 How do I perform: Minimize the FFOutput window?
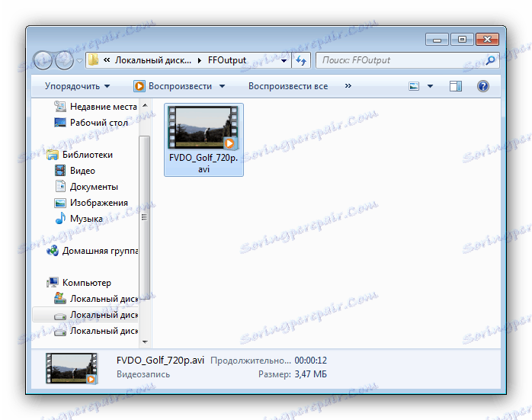pos(437,40)
